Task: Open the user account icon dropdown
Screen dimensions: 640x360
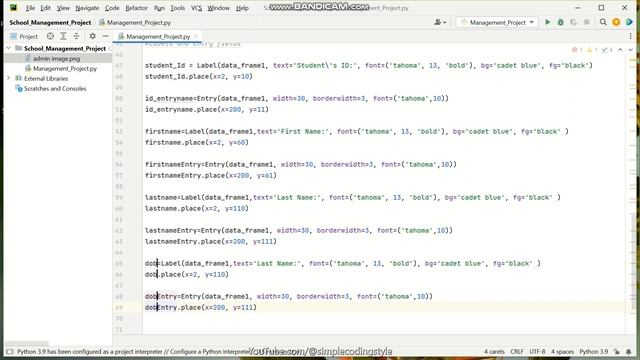Action: point(440,22)
